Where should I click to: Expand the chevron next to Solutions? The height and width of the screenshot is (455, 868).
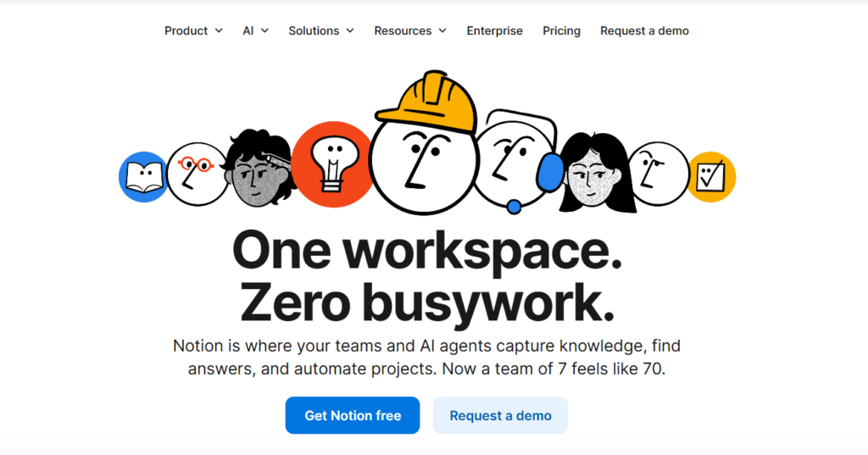tap(350, 31)
